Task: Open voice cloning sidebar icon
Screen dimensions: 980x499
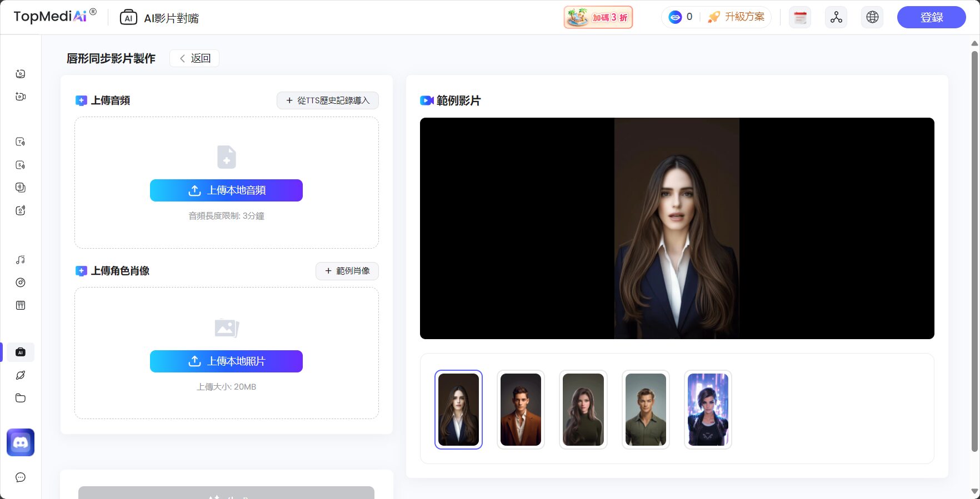Action: [21, 188]
